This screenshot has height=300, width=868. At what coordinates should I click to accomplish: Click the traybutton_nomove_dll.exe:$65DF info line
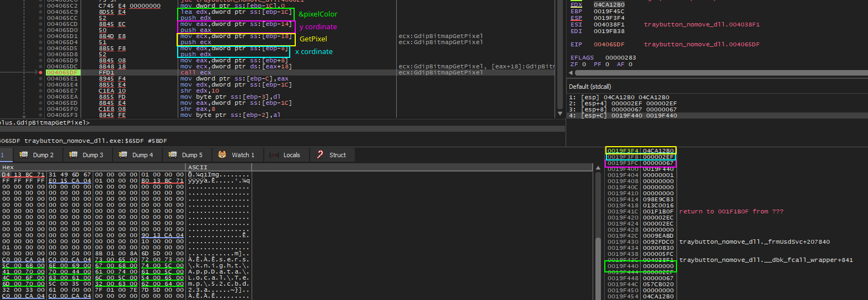pos(83,141)
